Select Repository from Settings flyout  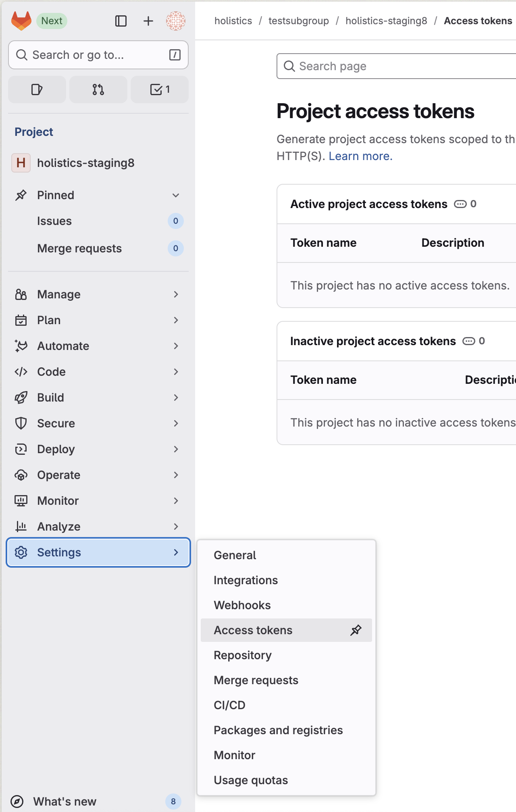click(x=243, y=655)
